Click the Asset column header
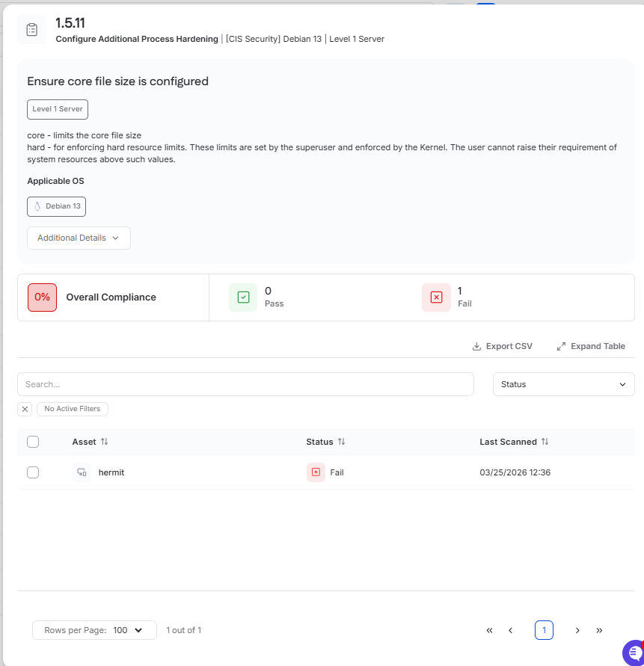The height and width of the screenshot is (666, 644). [x=84, y=442]
